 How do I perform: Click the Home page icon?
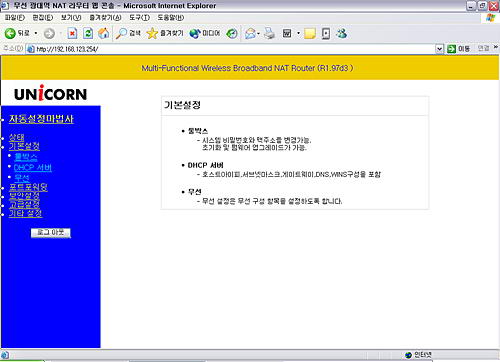[x=104, y=33]
